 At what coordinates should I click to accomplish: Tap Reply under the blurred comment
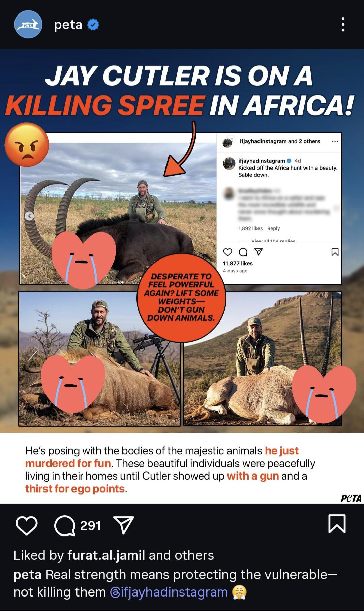point(273,228)
